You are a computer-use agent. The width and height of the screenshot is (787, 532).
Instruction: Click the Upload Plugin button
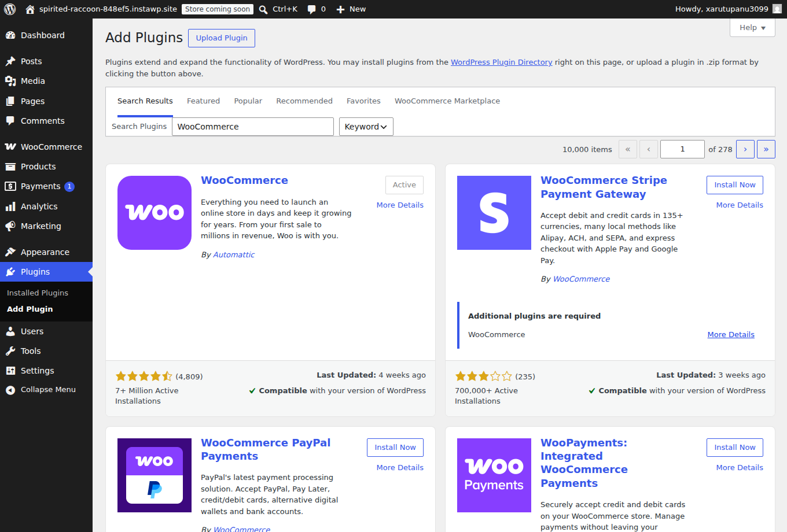[222, 38]
